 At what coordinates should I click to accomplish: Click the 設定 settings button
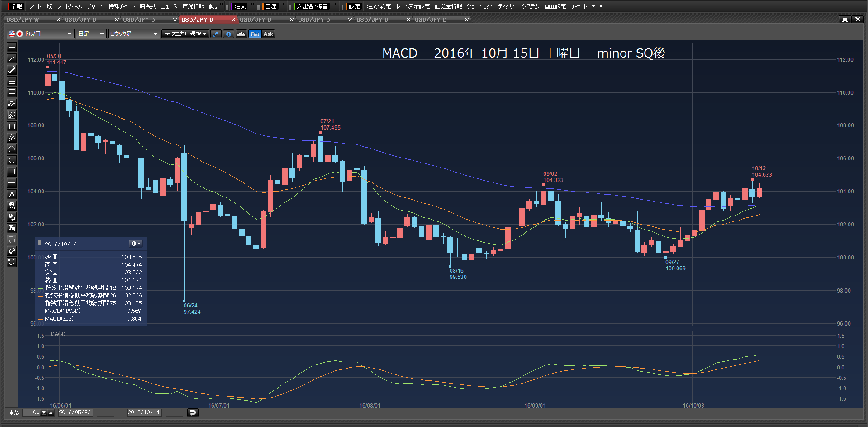354,6
